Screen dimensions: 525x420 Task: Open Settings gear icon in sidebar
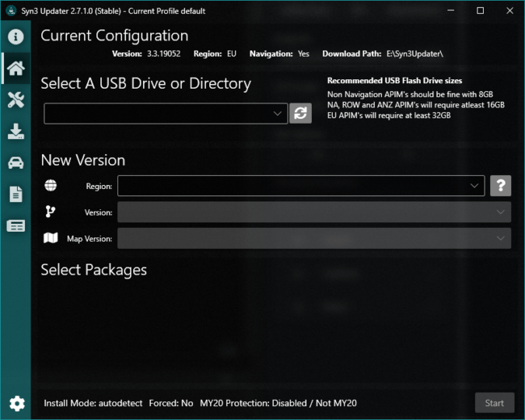[x=17, y=403]
